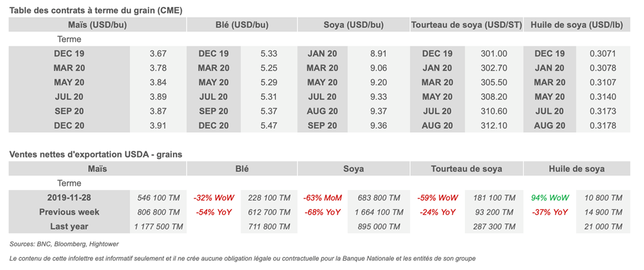Click Huile de soya (USD/lb) header
The image size is (644, 270).
[576, 25]
